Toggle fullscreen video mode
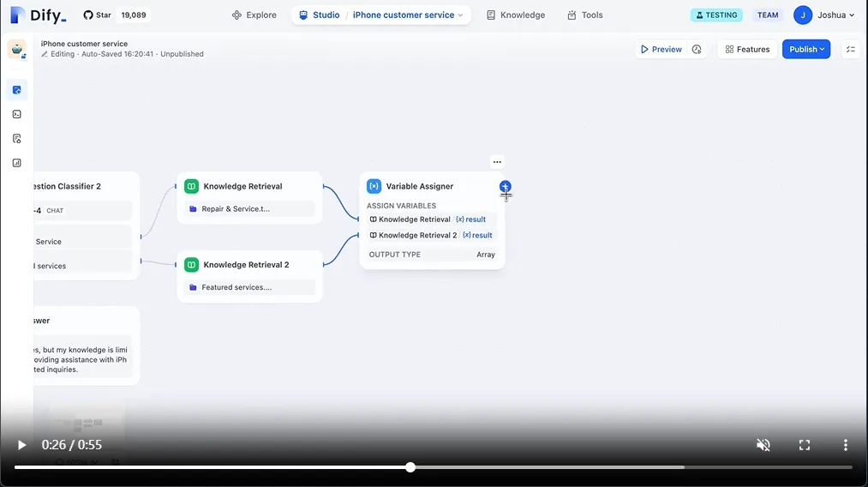 point(805,445)
